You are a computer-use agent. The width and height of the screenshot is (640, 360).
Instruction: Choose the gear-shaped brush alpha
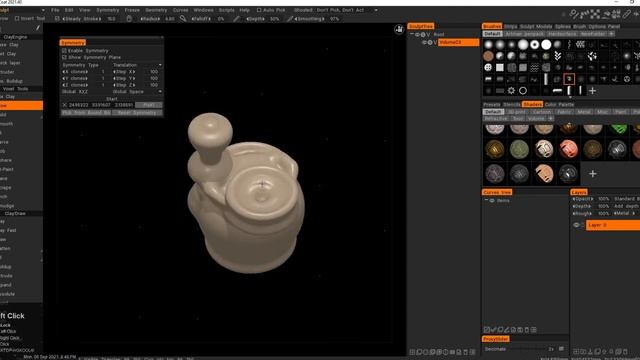click(511, 91)
